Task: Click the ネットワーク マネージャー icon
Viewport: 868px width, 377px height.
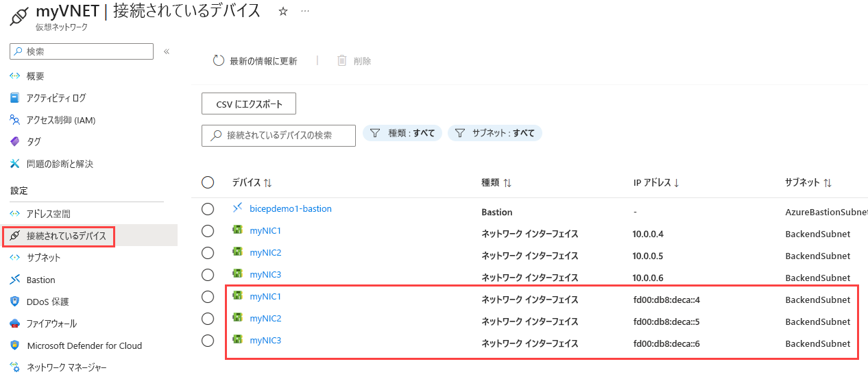Action: 15,367
